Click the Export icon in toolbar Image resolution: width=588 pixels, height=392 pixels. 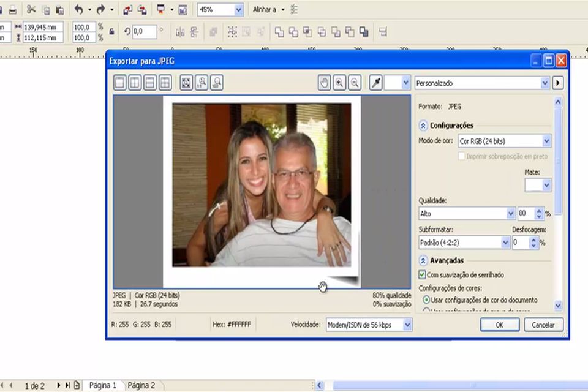coord(141,10)
